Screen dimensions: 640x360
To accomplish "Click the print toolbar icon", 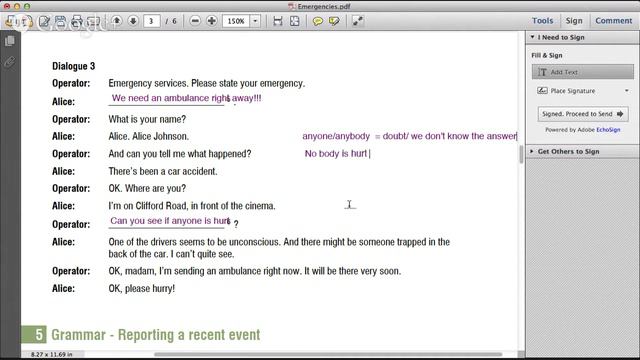I will [77, 21].
